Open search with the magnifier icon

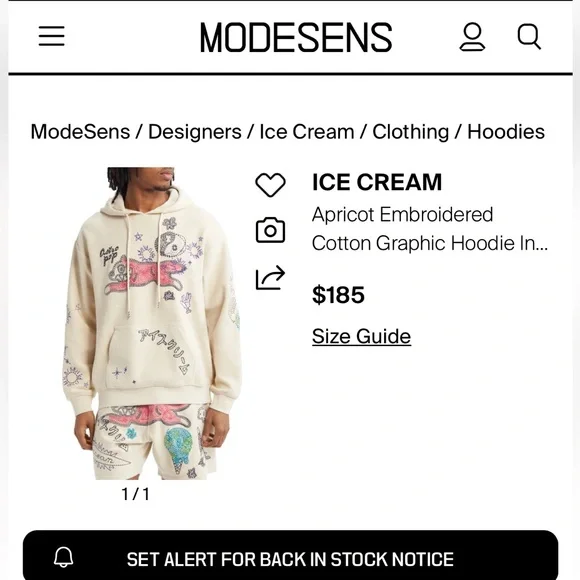(529, 37)
